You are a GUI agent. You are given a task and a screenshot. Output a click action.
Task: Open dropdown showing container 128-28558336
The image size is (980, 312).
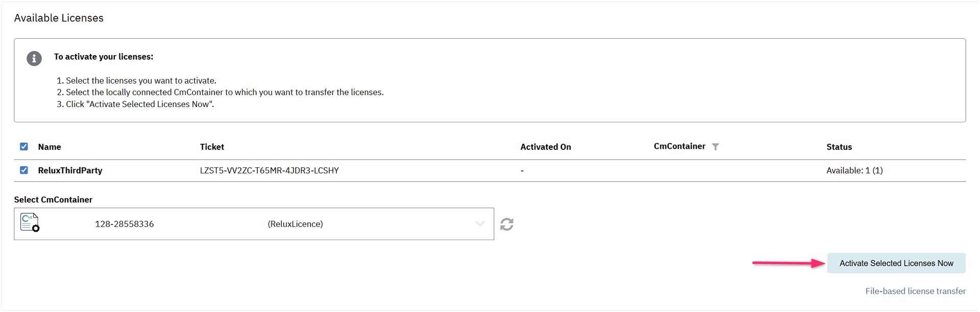click(125, 224)
